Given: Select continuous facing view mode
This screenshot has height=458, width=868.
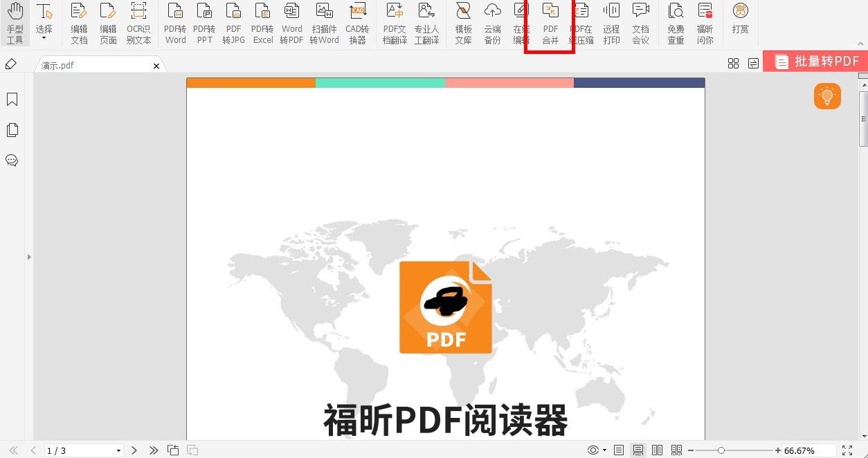Looking at the screenshot, I should tap(677, 450).
